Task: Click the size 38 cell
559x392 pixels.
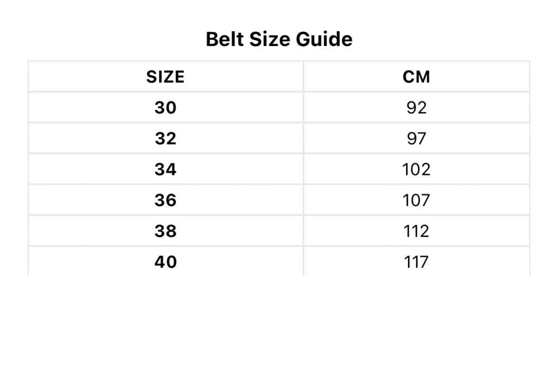Action: [165, 231]
